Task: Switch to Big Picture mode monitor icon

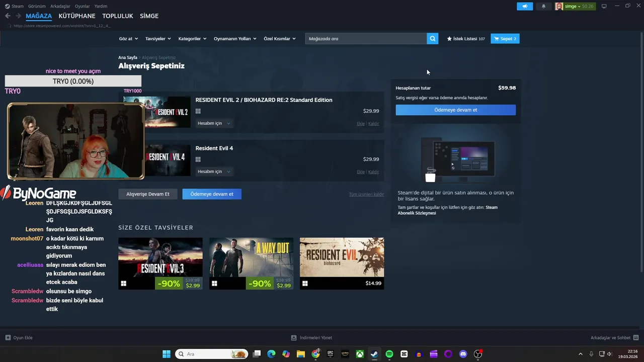Action: tap(604, 7)
